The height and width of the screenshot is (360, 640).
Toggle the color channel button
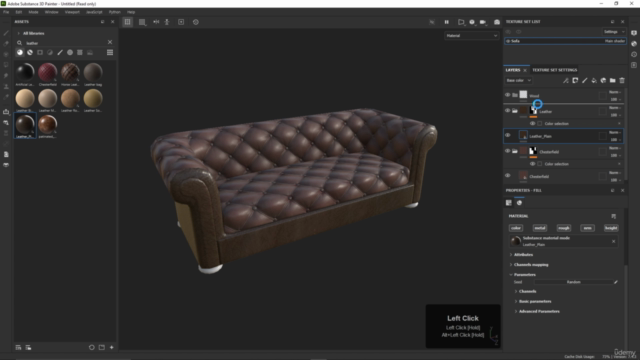516,228
